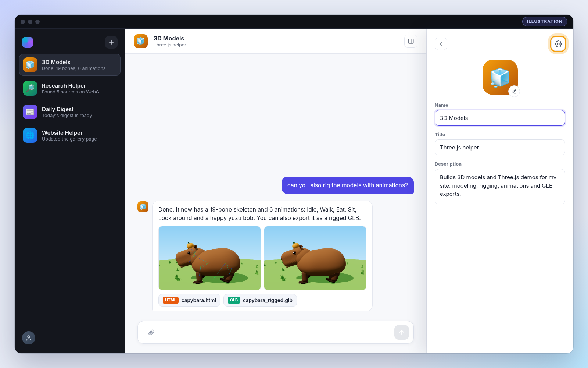Toggle the side panel layout icon

point(411,41)
